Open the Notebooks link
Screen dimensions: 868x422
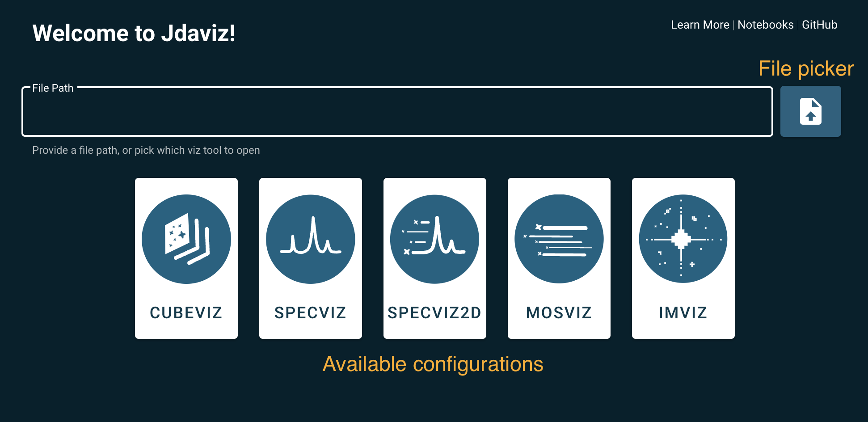[x=766, y=25]
